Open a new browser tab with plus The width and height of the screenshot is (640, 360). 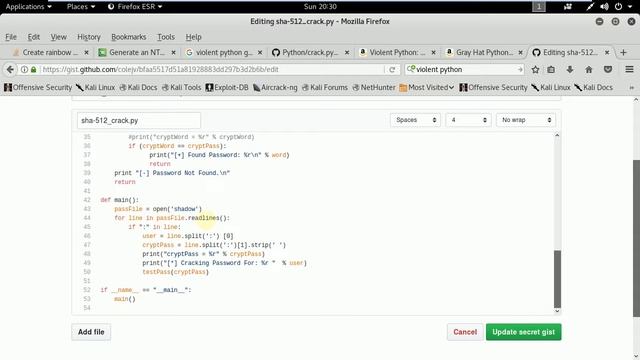tap(623, 52)
